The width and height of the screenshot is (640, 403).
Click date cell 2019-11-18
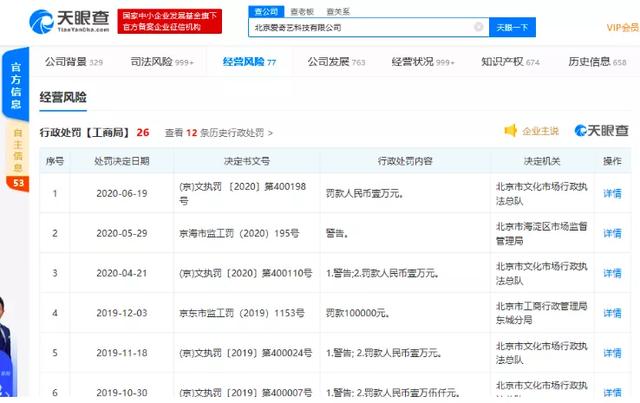click(122, 353)
